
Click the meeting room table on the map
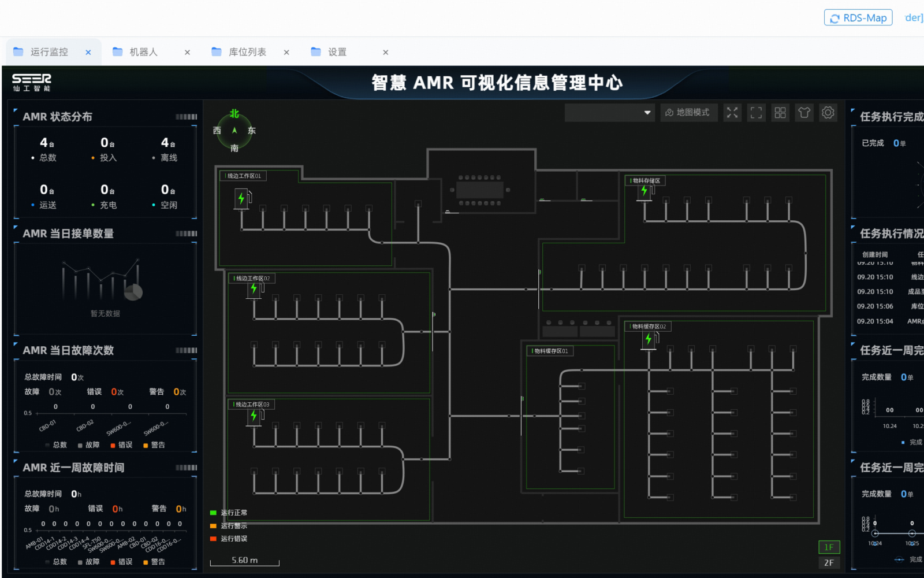(x=479, y=190)
